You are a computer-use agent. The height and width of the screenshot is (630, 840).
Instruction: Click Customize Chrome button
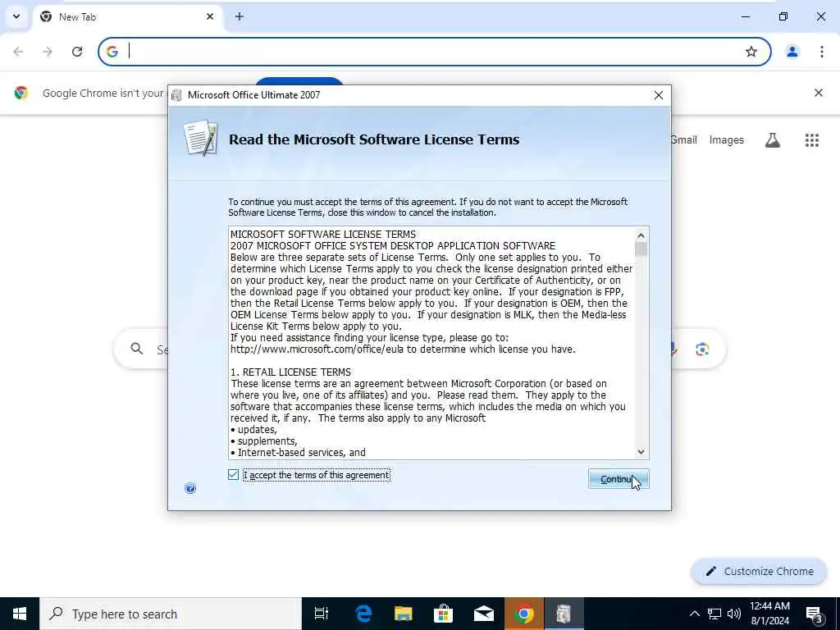click(759, 572)
